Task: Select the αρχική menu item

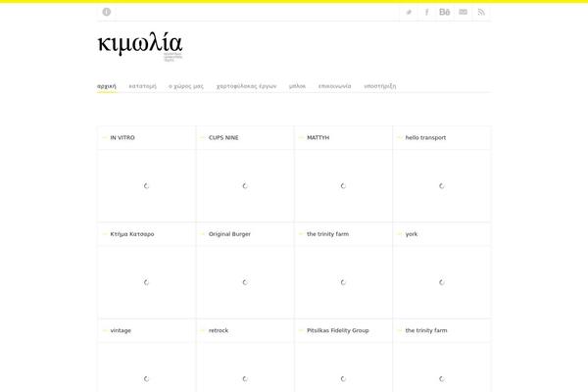Action: click(107, 86)
